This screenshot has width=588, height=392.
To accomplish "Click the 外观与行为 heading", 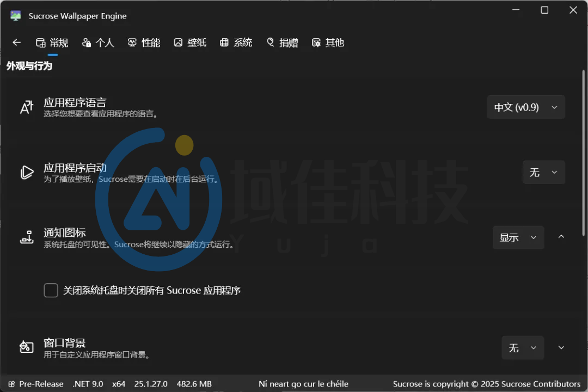I will point(29,66).
